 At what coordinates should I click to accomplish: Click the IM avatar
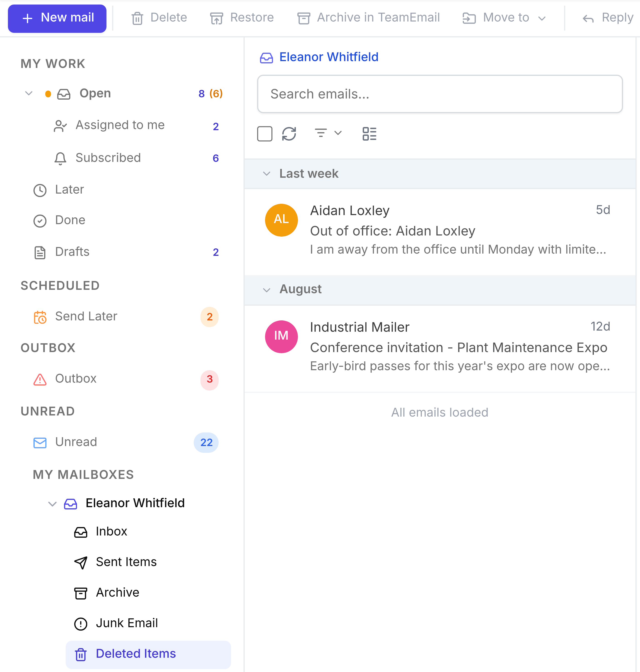point(281,336)
